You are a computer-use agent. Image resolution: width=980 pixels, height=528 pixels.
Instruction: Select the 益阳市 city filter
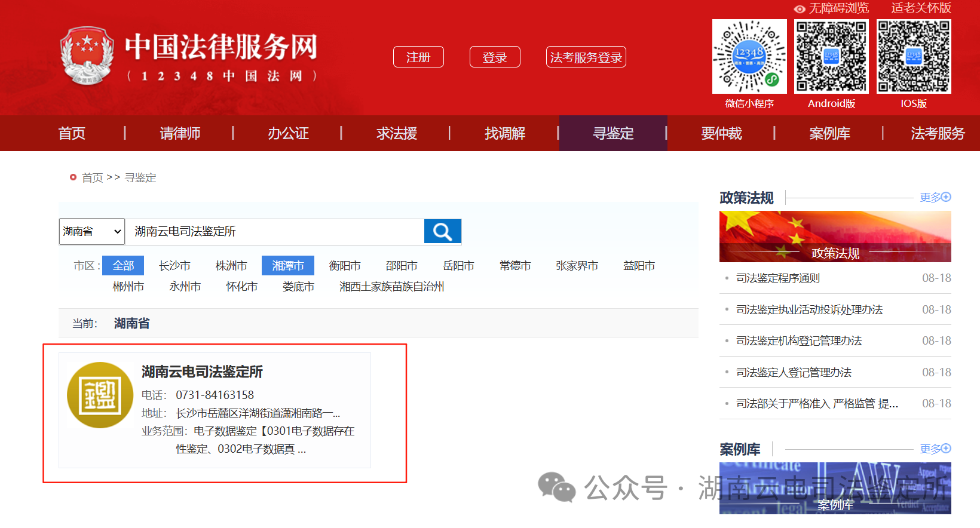639,265
